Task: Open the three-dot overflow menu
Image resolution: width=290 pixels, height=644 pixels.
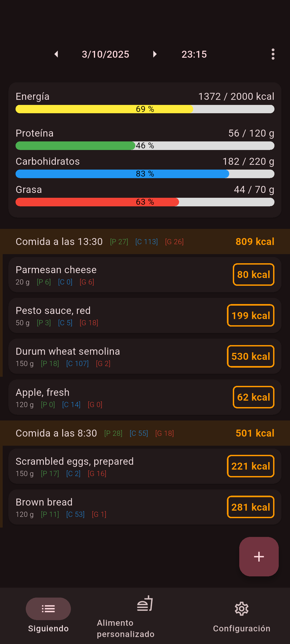Action: pyautogui.click(x=273, y=54)
